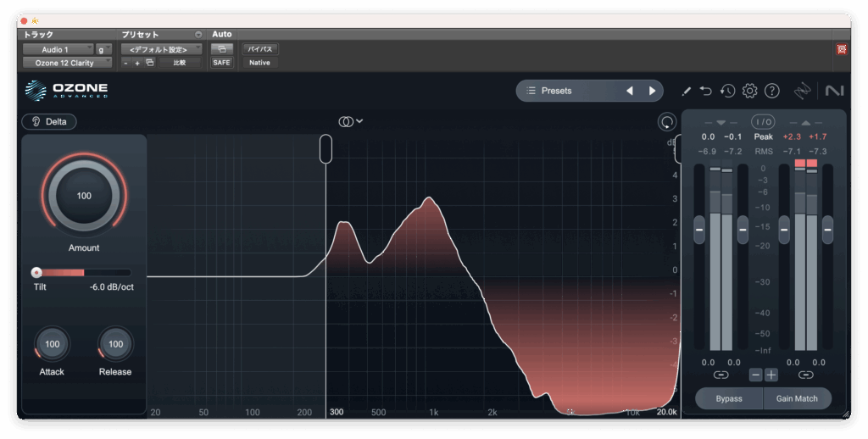Click the Tilt slider
This screenshot has width=868, height=439.
(83, 272)
